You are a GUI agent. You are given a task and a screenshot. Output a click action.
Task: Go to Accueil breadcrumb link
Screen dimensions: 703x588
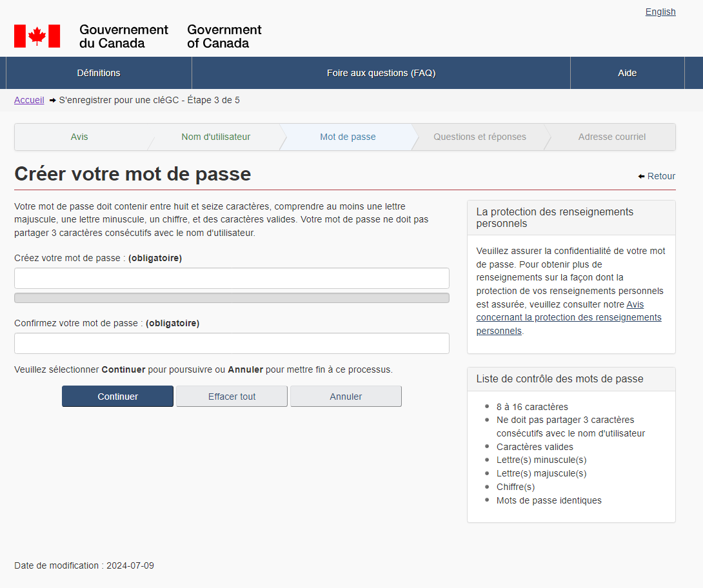pyautogui.click(x=29, y=100)
